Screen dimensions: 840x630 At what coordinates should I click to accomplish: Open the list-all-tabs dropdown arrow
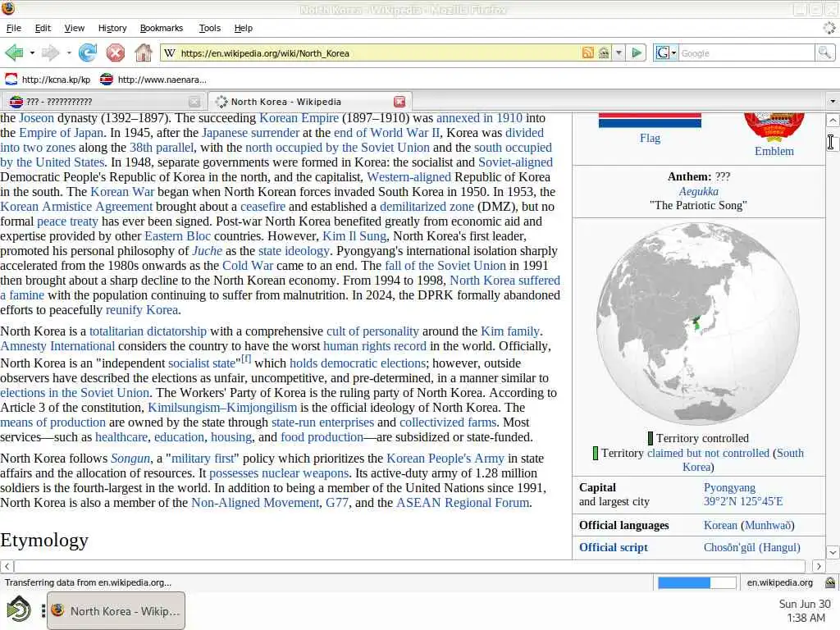tap(833, 101)
